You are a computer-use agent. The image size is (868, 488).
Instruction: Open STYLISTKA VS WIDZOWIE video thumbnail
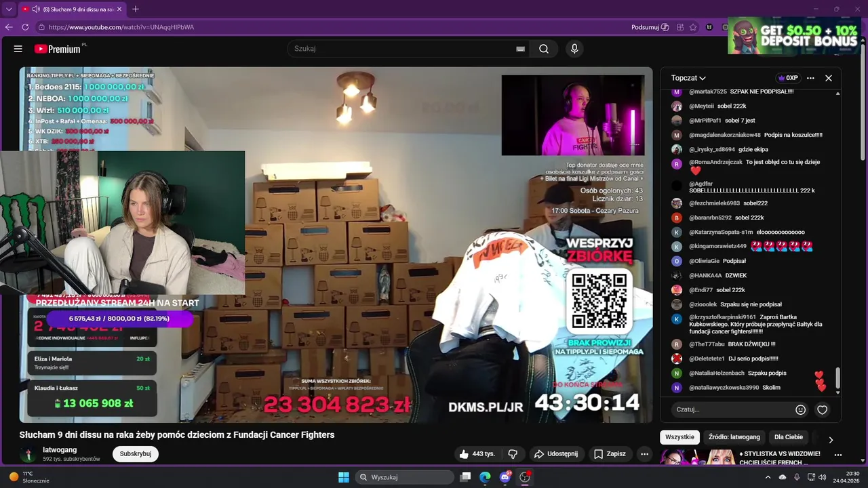click(697, 457)
